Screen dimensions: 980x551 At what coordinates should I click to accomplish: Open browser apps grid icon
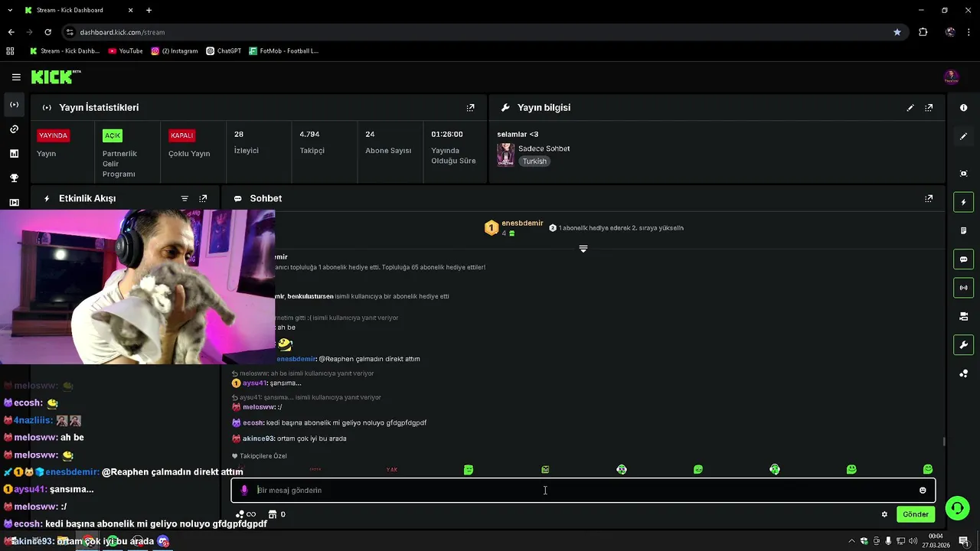click(10, 51)
